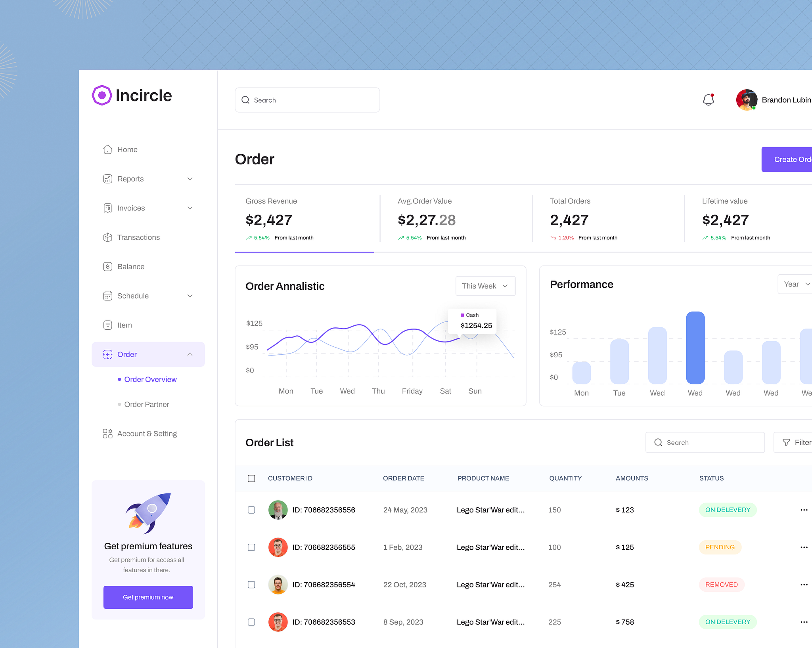Click the Incircle logo icon
Viewport: 812px width, 648px height.
[102, 95]
